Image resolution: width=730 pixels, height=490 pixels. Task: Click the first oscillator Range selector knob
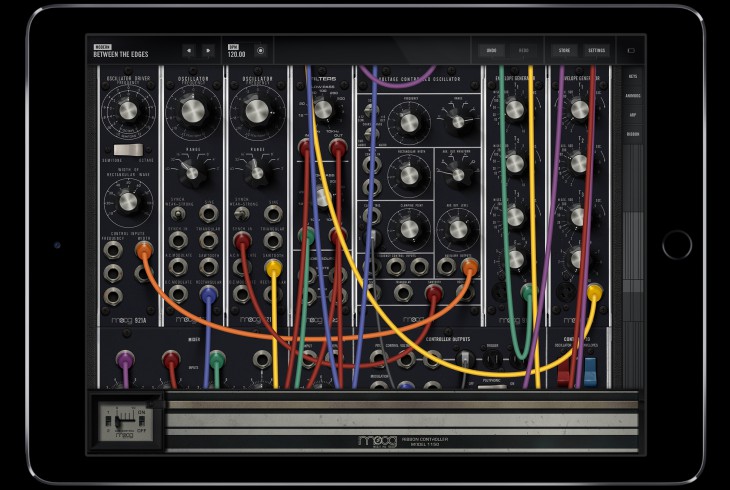(191, 172)
